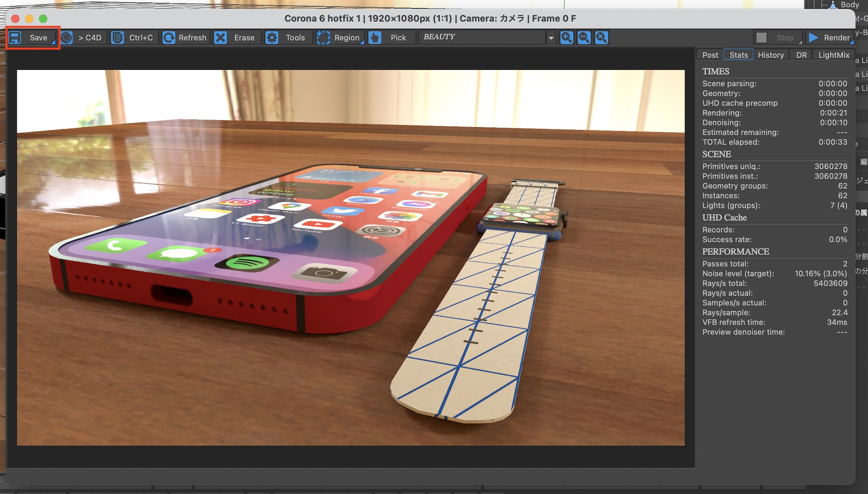The width and height of the screenshot is (868, 494).
Task: Expand the Render button options arrow
Action: click(852, 42)
